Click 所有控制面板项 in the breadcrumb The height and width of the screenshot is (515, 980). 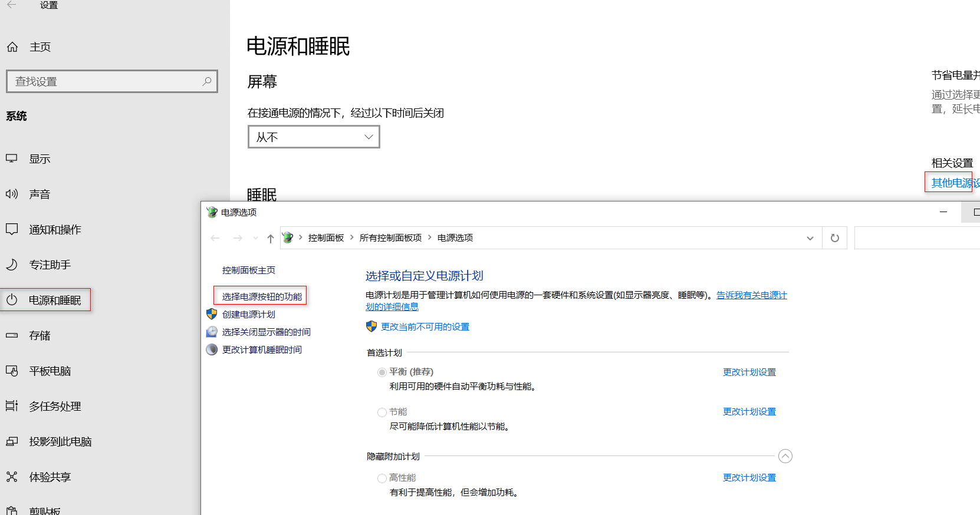pos(391,237)
